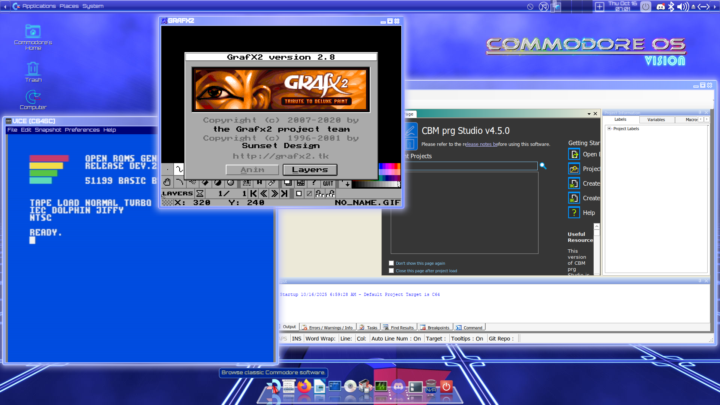The height and width of the screenshot is (405, 720).
Task: Click the Help icon in CBM prg Studio start page
Action: (574, 213)
